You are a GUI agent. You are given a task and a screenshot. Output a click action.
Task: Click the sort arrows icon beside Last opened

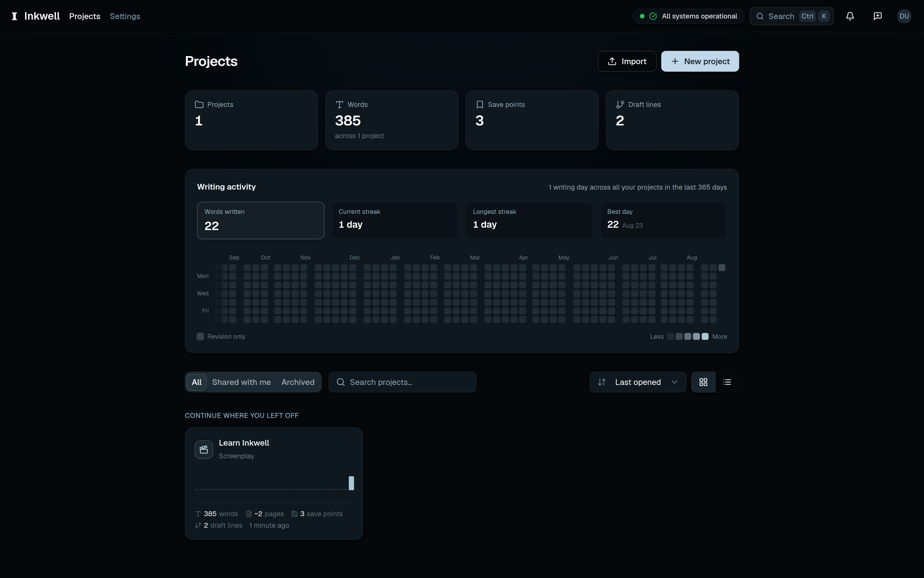click(602, 382)
